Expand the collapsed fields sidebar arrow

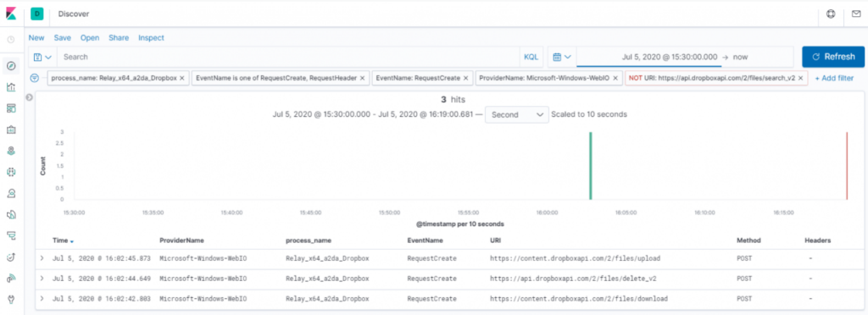coord(30,97)
